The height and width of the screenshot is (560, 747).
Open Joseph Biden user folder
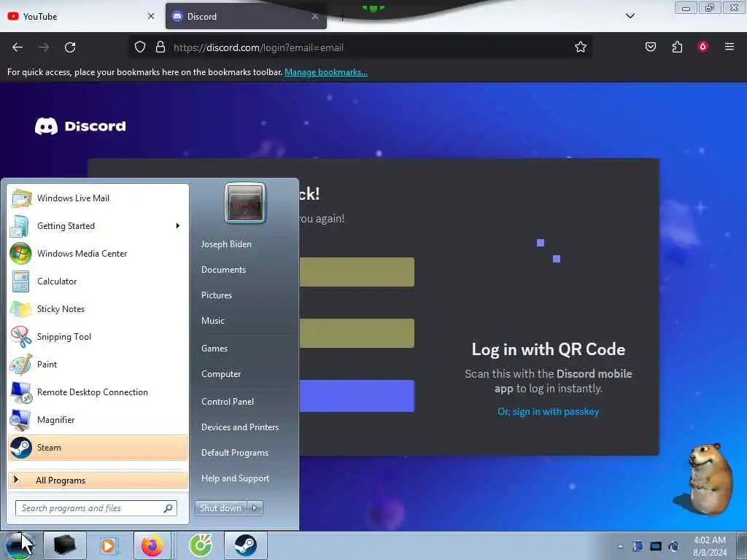click(226, 244)
